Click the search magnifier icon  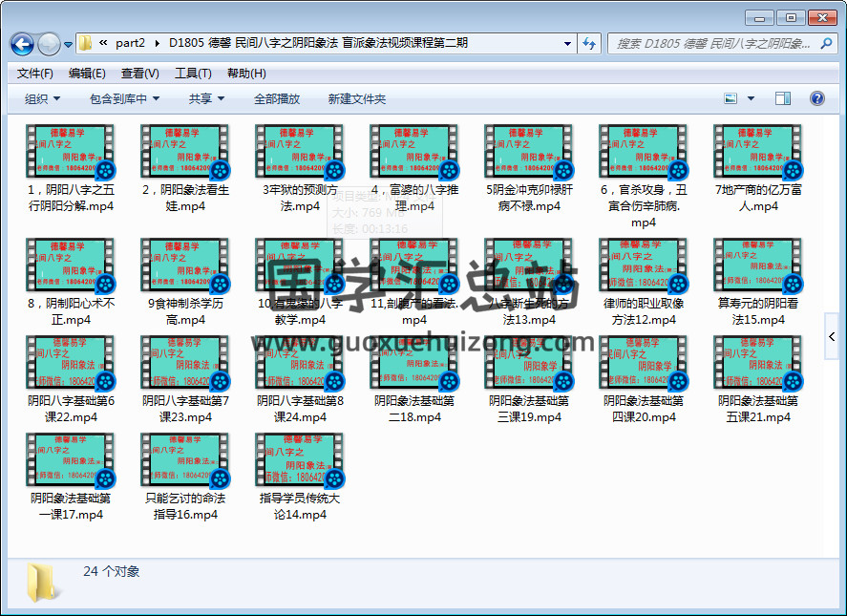coord(825,43)
